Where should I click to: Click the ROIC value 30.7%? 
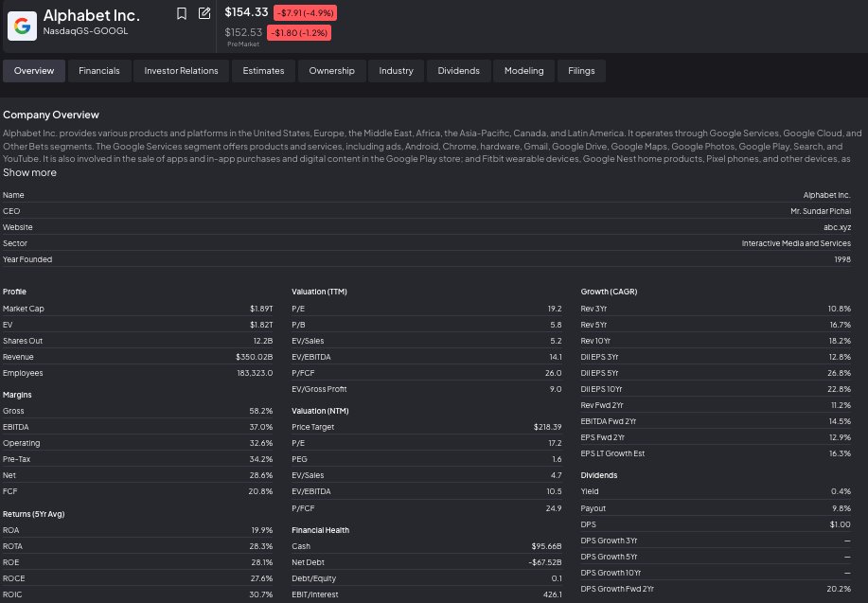pos(260,594)
